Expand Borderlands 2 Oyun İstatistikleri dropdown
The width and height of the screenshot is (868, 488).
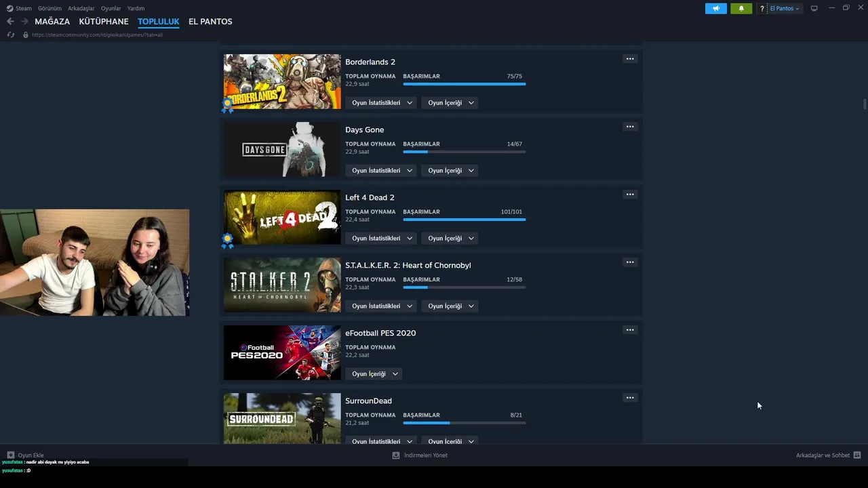coord(382,102)
